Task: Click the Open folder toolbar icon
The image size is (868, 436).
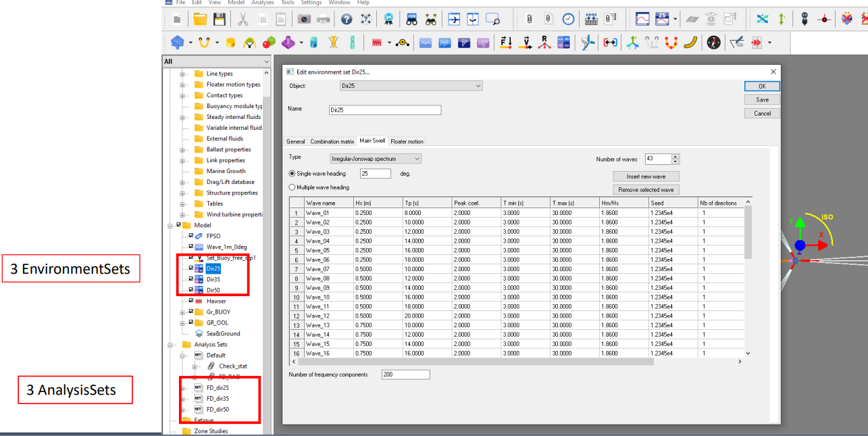Action: click(200, 19)
